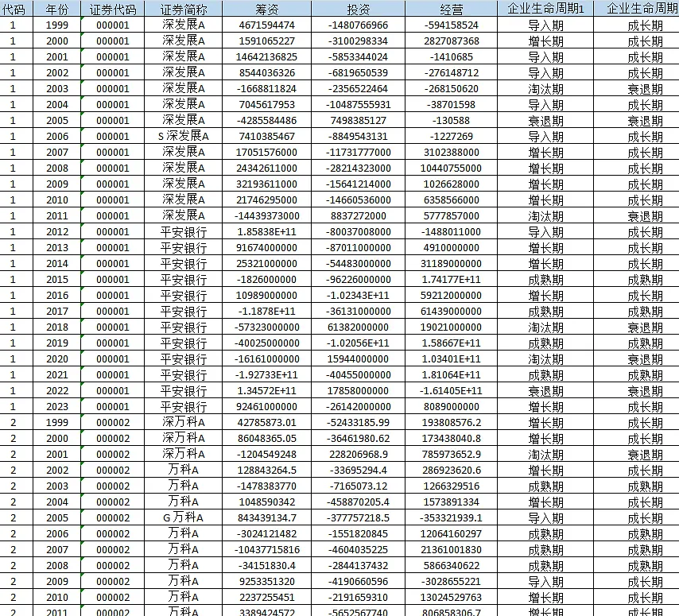Image resolution: width=679 pixels, height=616 pixels.
Task: Click cell with value 1.74177E+11
Action: (452, 279)
